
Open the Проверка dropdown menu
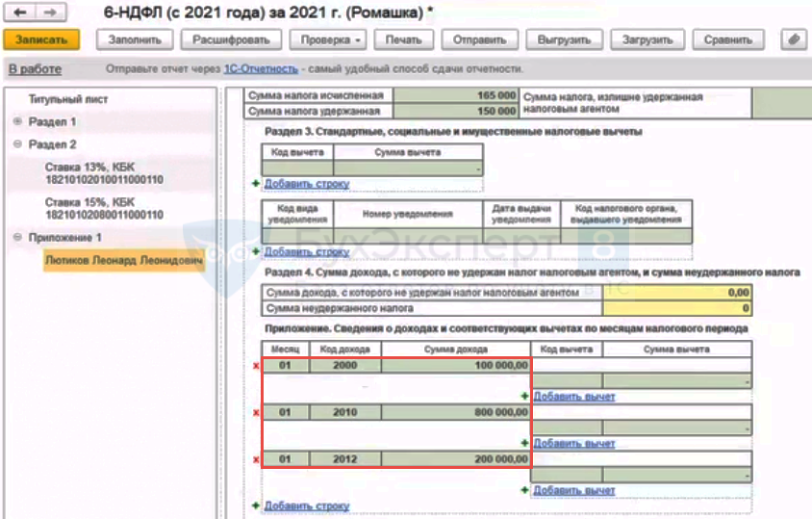[x=330, y=40]
